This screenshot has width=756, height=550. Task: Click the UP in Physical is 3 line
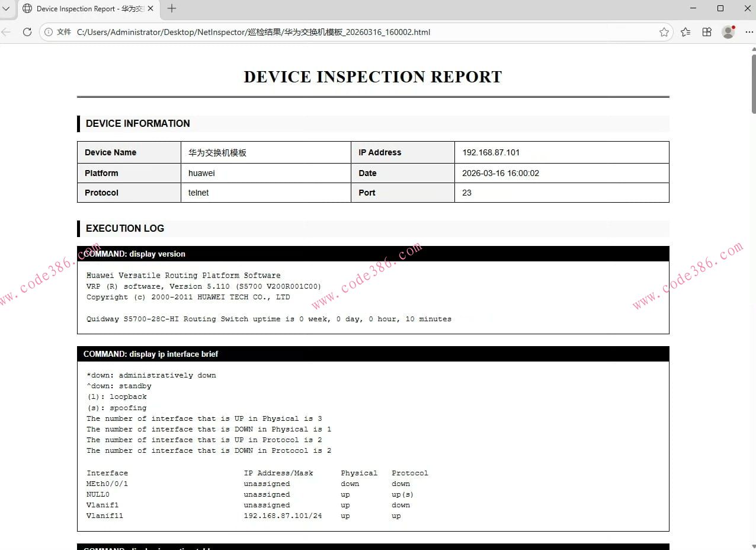(204, 418)
